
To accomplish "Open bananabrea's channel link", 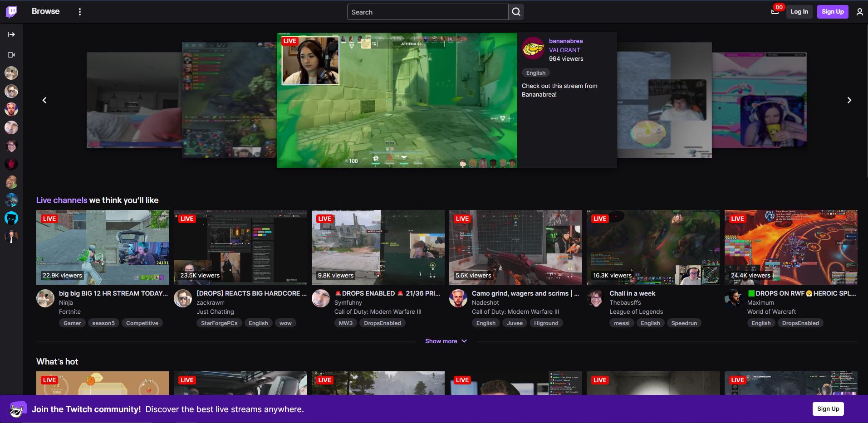I will point(565,41).
